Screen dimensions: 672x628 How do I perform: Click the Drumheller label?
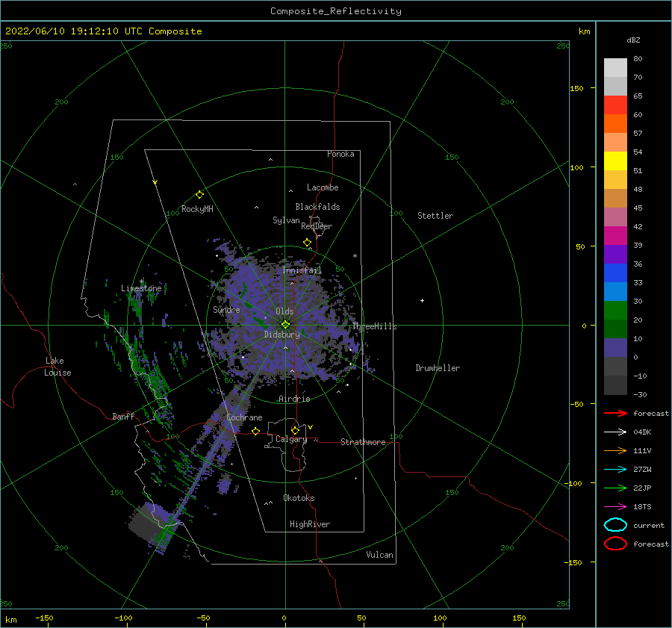pyautogui.click(x=438, y=368)
